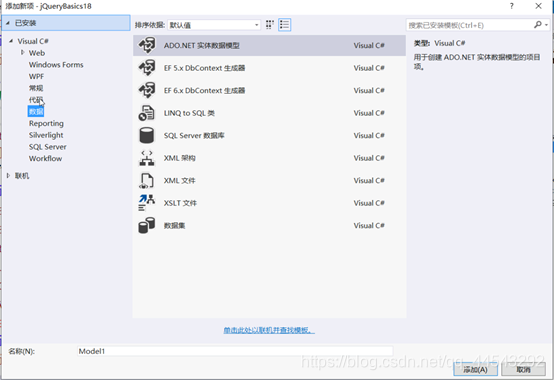The image size is (554, 380).
Task: Click 'Visual C#' in the XSLT row
Action: (x=369, y=203)
